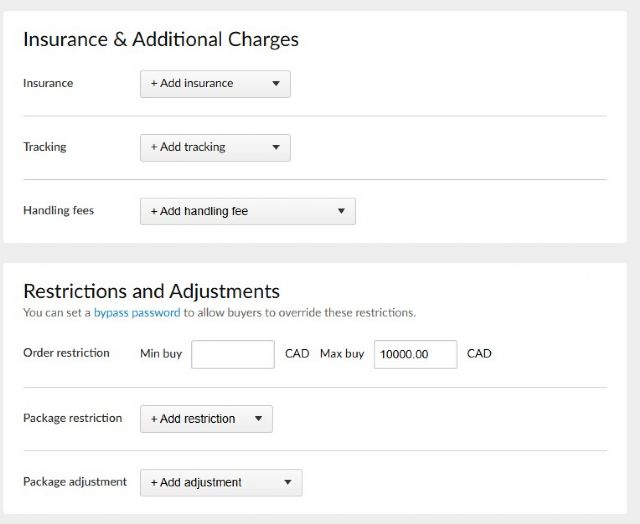
Task: Select the Package adjustment label
Action: click(75, 482)
